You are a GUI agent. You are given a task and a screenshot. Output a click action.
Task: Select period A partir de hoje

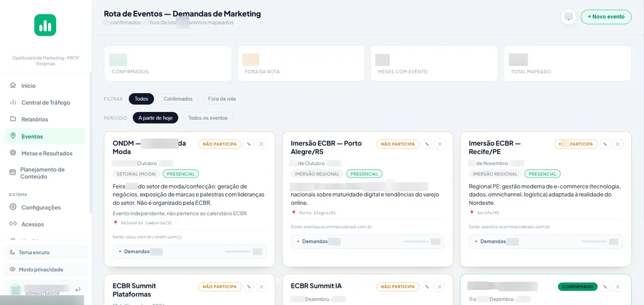point(155,118)
